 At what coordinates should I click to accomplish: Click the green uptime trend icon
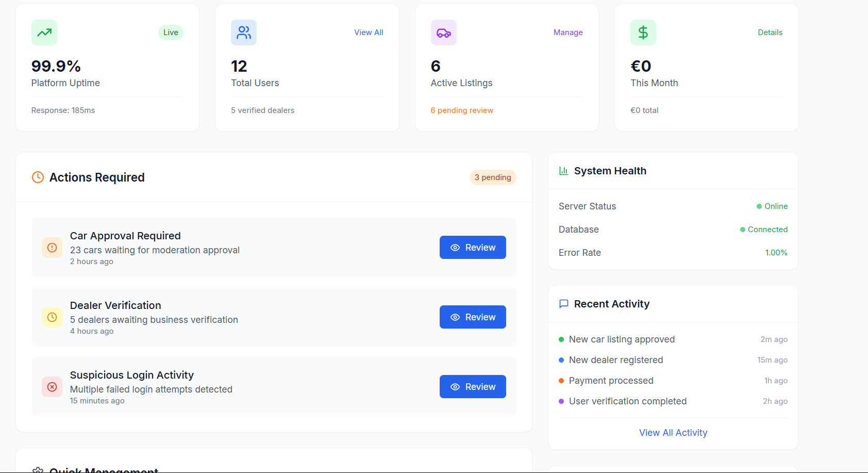pyautogui.click(x=44, y=32)
